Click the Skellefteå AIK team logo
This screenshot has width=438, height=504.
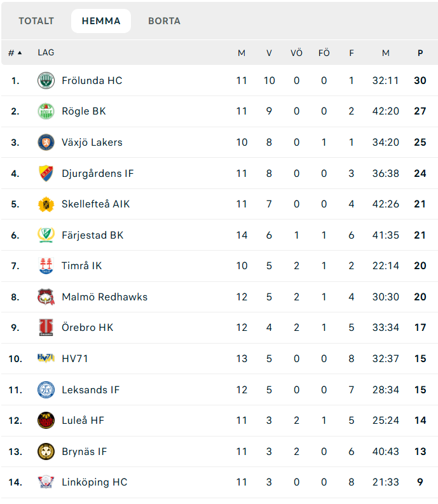pyautogui.click(x=46, y=204)
